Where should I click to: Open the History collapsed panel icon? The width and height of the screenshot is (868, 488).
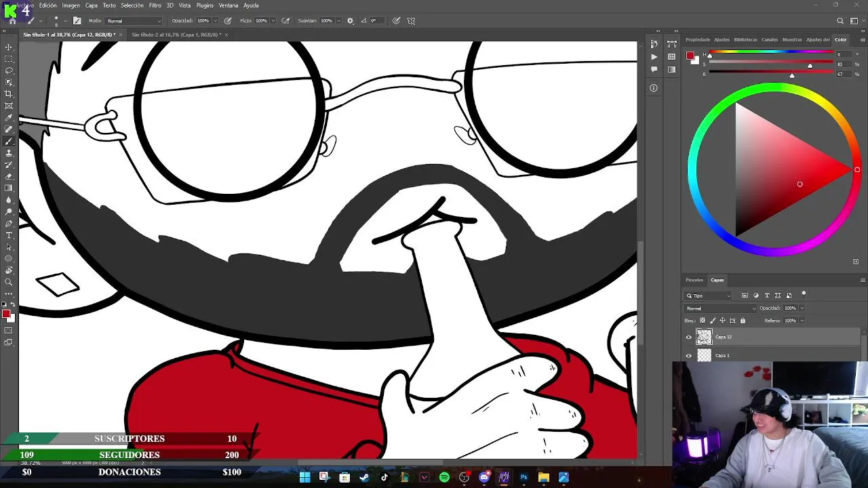pos(654,45)
